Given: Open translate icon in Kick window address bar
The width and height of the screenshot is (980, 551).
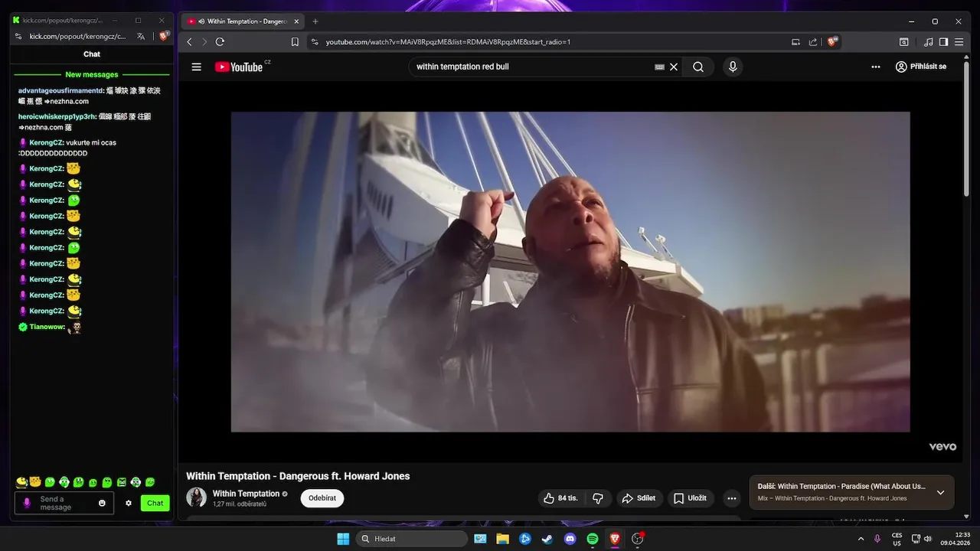Looking at the screenshot, I should pos(141,36).
